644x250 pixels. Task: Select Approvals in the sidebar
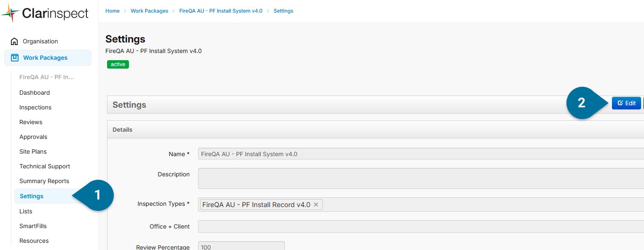coord(33,137)
